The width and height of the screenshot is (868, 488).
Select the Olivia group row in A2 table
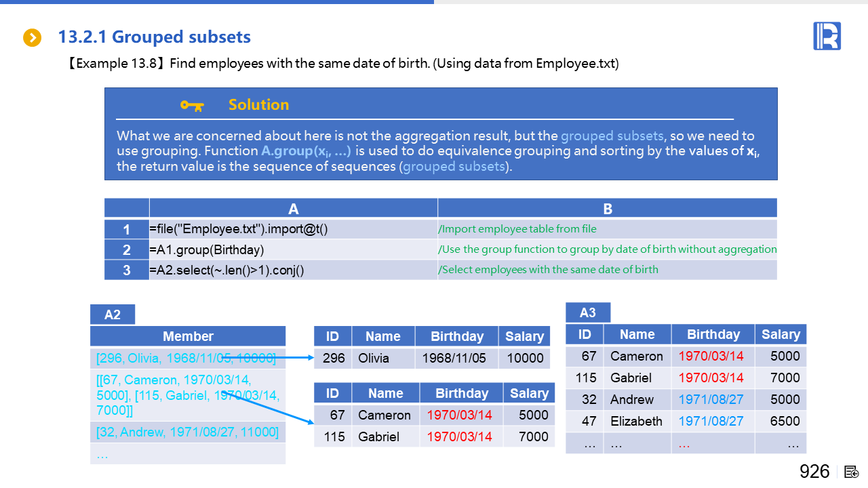187,358
